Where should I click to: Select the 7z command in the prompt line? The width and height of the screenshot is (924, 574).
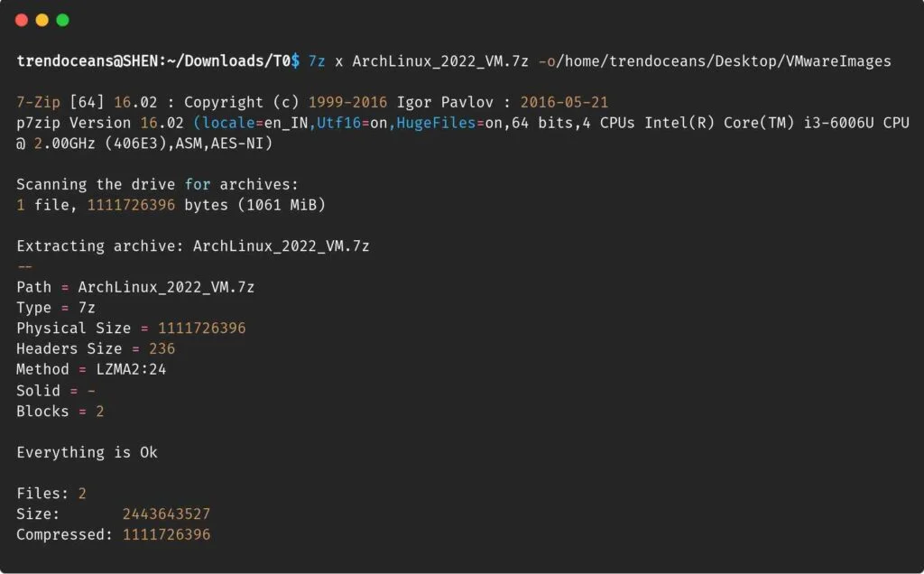(x=316, y=61)
